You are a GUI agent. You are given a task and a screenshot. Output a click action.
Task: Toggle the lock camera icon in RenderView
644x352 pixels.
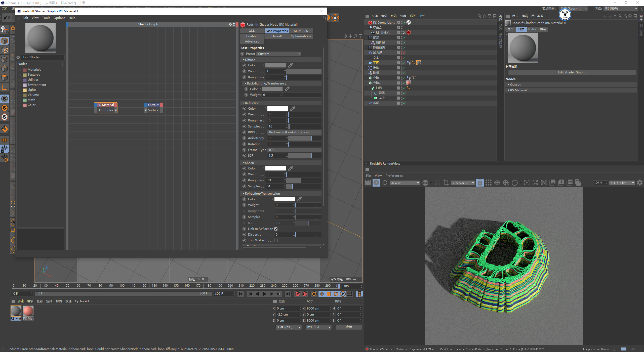point(480,183)
